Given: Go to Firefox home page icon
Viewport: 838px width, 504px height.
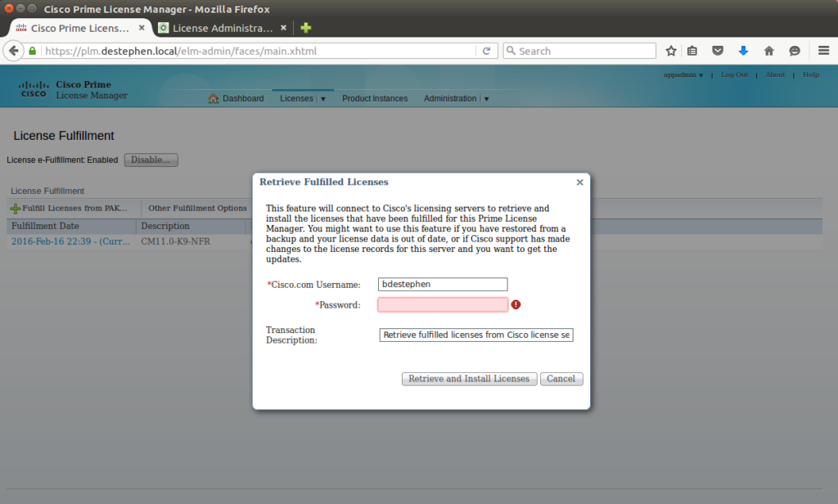Looking at the screenshot, I should pyautogui.click(x=769, y=52).
